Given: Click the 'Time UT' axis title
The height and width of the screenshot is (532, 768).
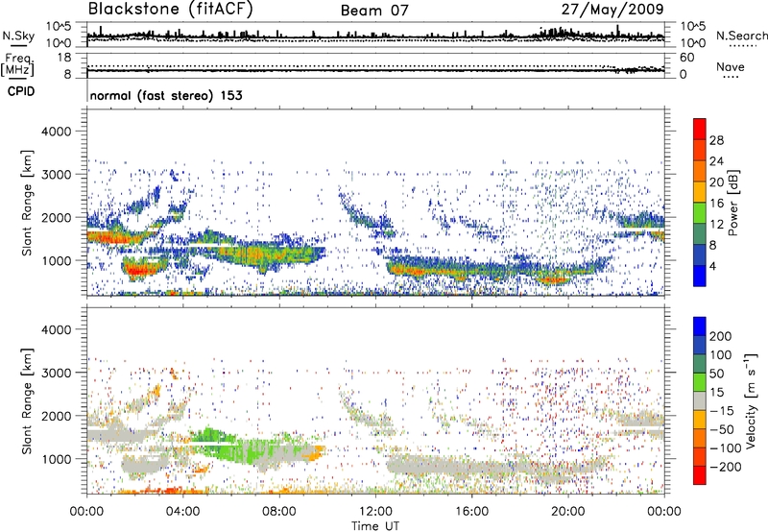Looking at the screenshot, I should 375,525.
